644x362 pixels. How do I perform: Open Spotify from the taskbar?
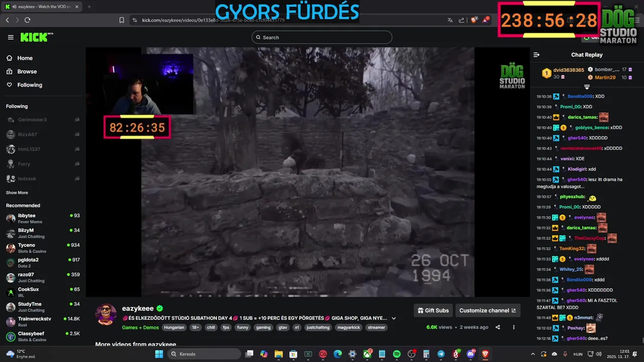tap(396, 354)
